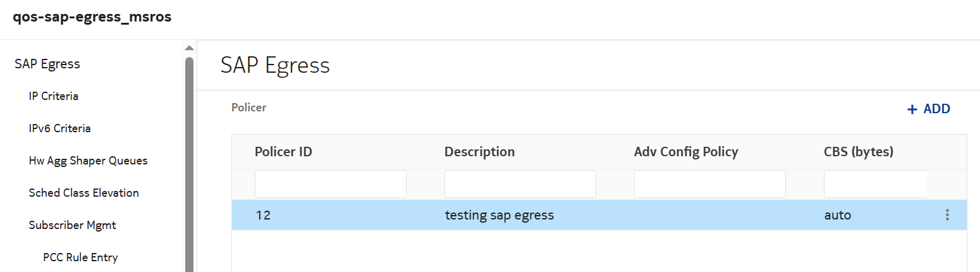980x272 pixels.
Task: Focus the CBS (bytes) filter field
Action: click(875, 184)
